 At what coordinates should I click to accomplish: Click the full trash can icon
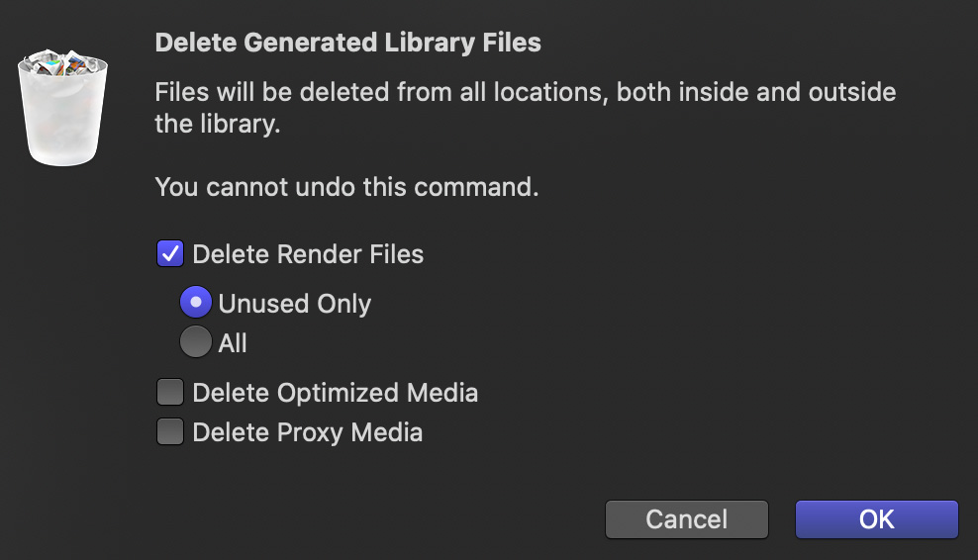[x=62, y=107]
